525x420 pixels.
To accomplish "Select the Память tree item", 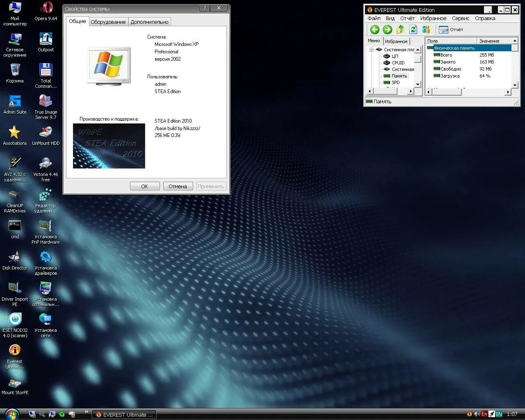I will click(395, 76).
